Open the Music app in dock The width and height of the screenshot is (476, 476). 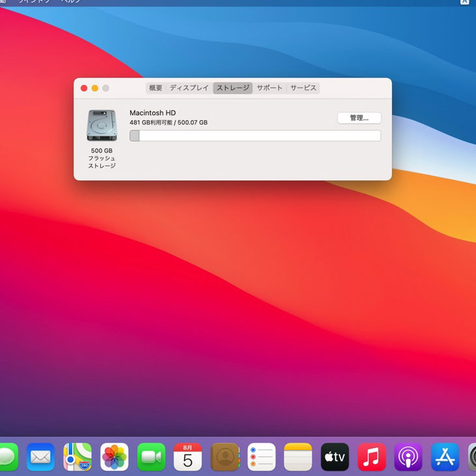[372, 456]
